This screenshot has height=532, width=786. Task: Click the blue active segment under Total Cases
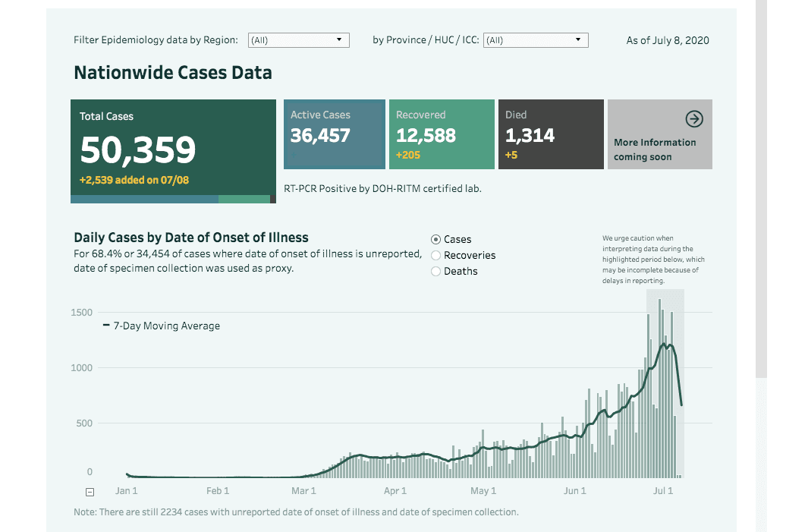(144, 199)
